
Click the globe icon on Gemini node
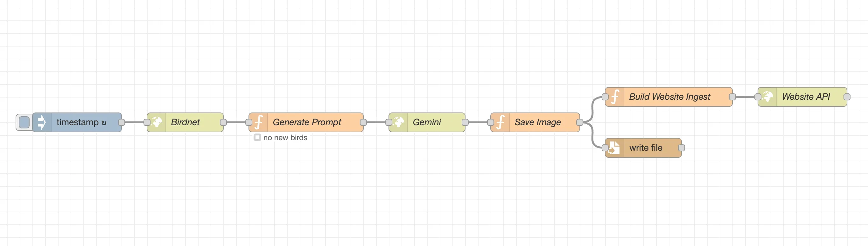click(x=398, y=122)
